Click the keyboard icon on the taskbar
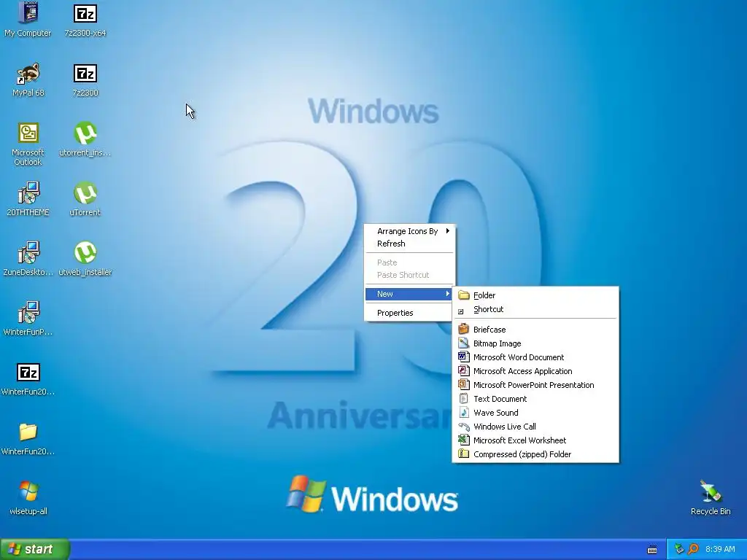 652,550
